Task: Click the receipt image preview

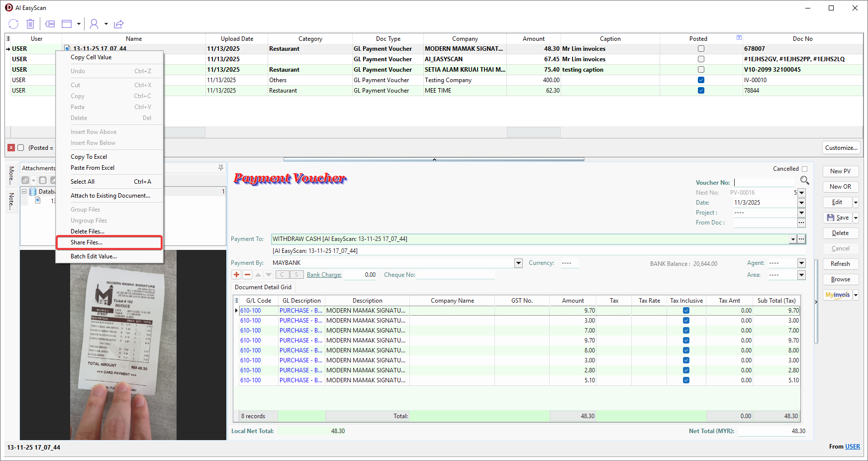Action: (x=123, y=345)
